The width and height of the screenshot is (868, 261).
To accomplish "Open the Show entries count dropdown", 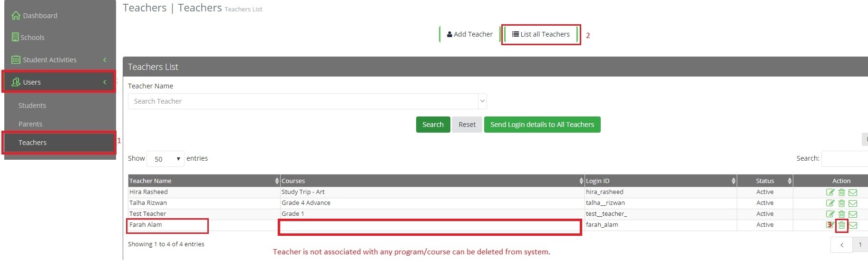I will click(x=166, y=159).
